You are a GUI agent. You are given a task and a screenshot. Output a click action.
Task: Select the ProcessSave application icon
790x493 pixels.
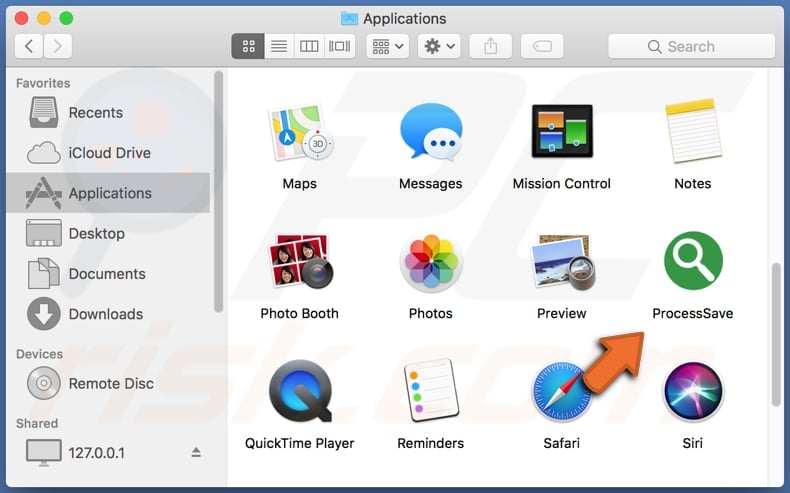(x=693, y=260)
